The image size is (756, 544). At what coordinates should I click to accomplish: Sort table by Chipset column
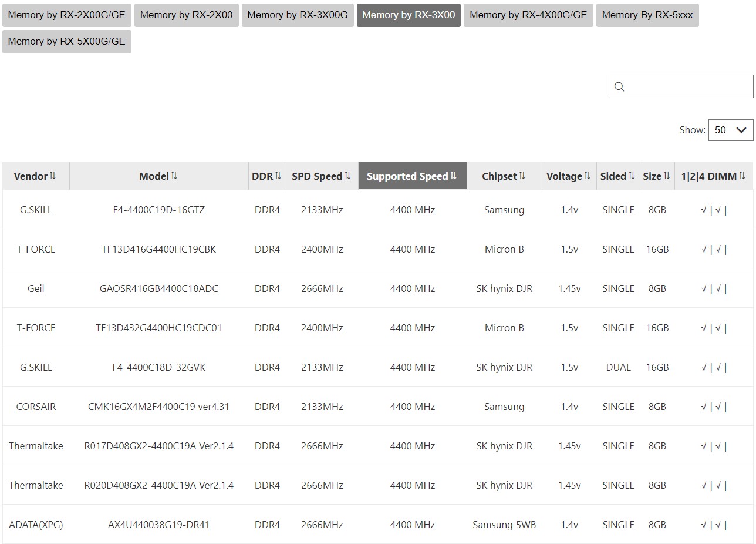[x=504, y=176]
